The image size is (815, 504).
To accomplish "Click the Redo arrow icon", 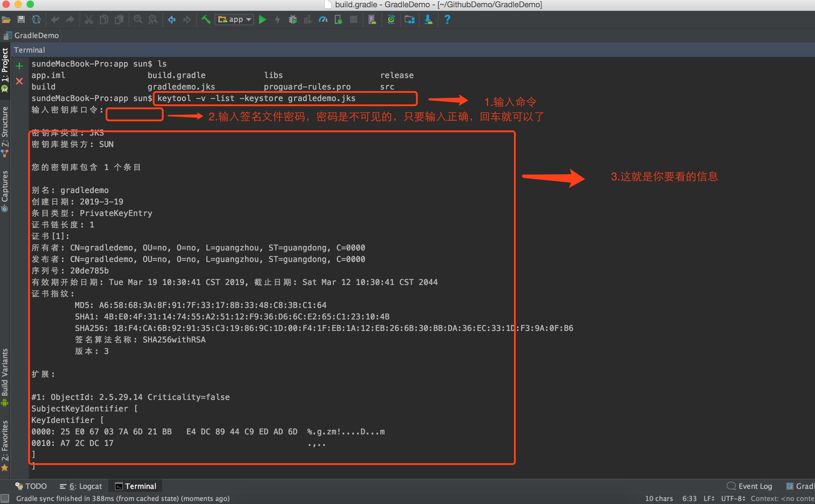I will (70, 20).
